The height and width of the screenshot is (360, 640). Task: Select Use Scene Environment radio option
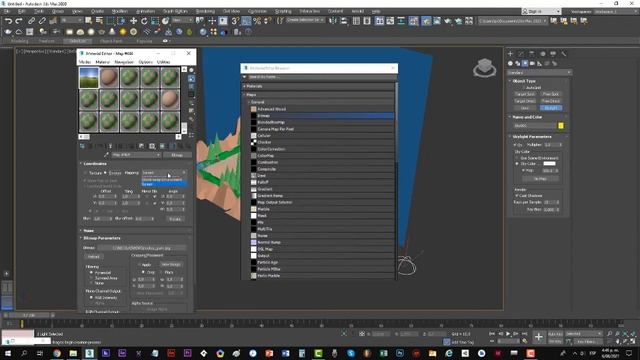pyautogui.click(x=518, y=158)
